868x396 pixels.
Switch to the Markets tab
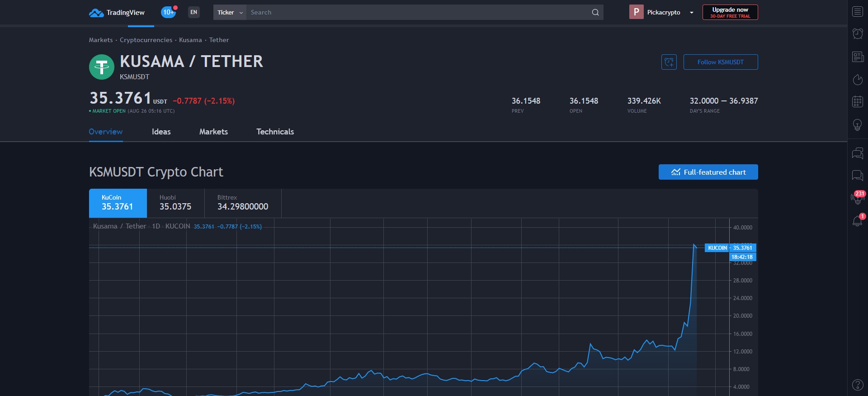(214, 132)
